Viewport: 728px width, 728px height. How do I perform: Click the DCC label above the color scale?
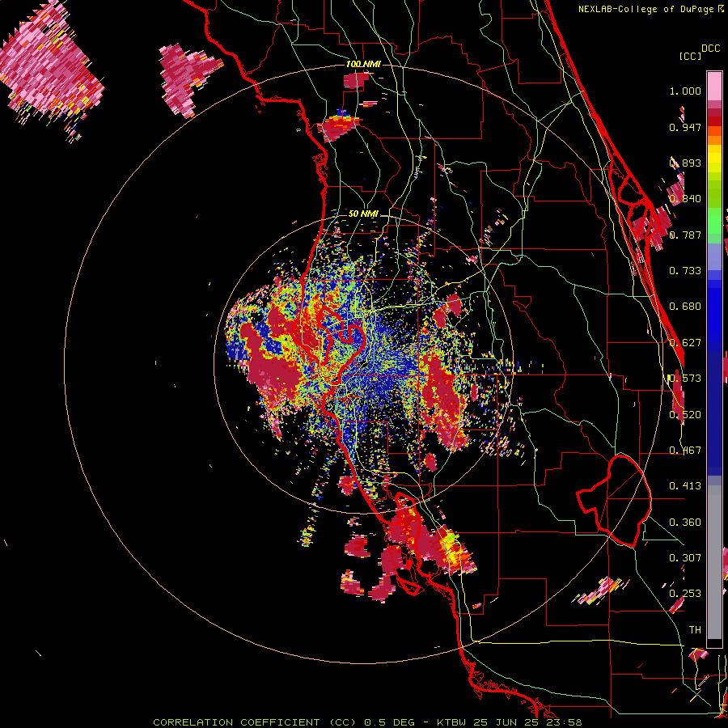point(711,49)
